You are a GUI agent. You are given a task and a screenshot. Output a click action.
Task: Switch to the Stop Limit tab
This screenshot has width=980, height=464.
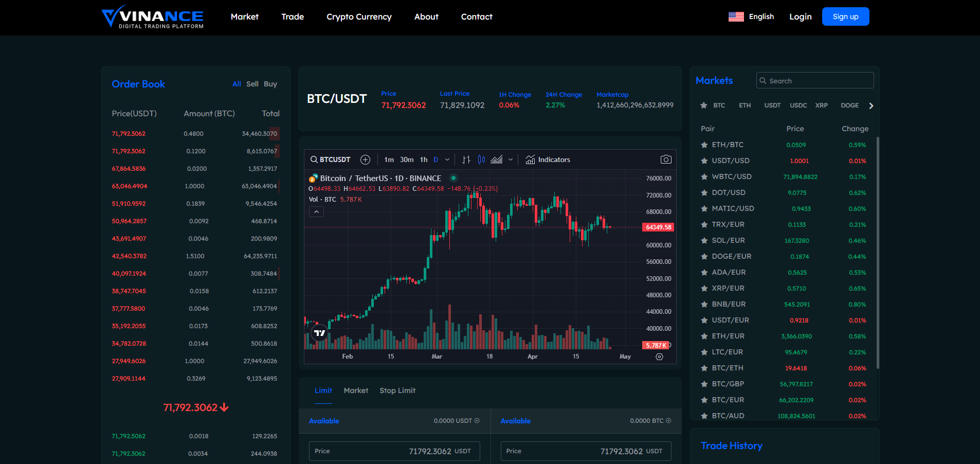coord(397,390)
